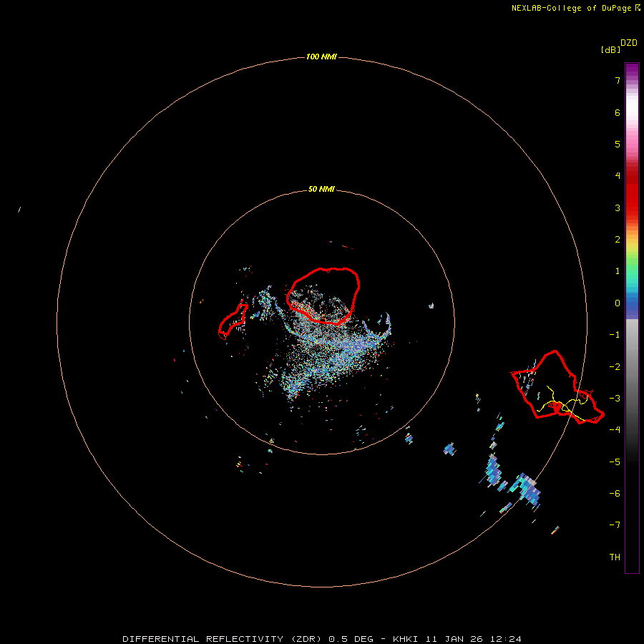Click the -4 value on the color scale
Viewport: 644px width, 644px height.
click(615, 429)
